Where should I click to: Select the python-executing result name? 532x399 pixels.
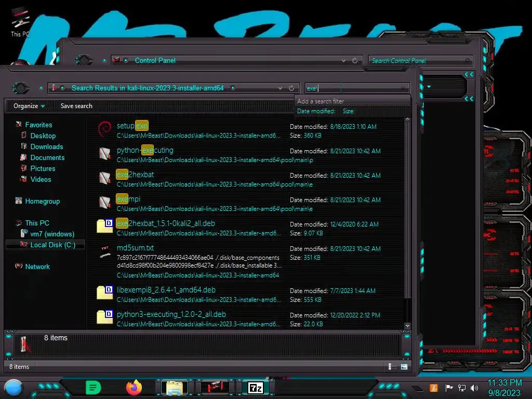coord(145,150)
